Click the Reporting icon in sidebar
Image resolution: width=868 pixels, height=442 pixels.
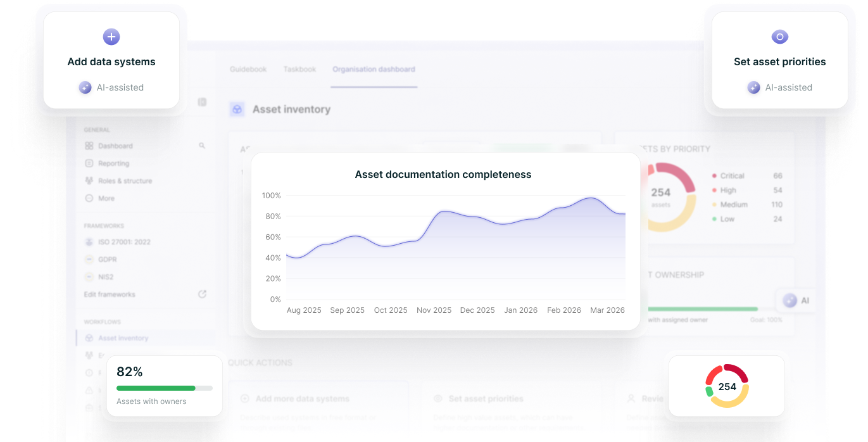point(89,163)
